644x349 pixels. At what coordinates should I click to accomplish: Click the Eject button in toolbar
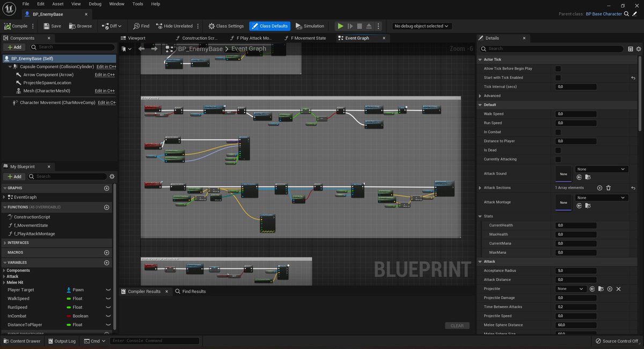369,26
